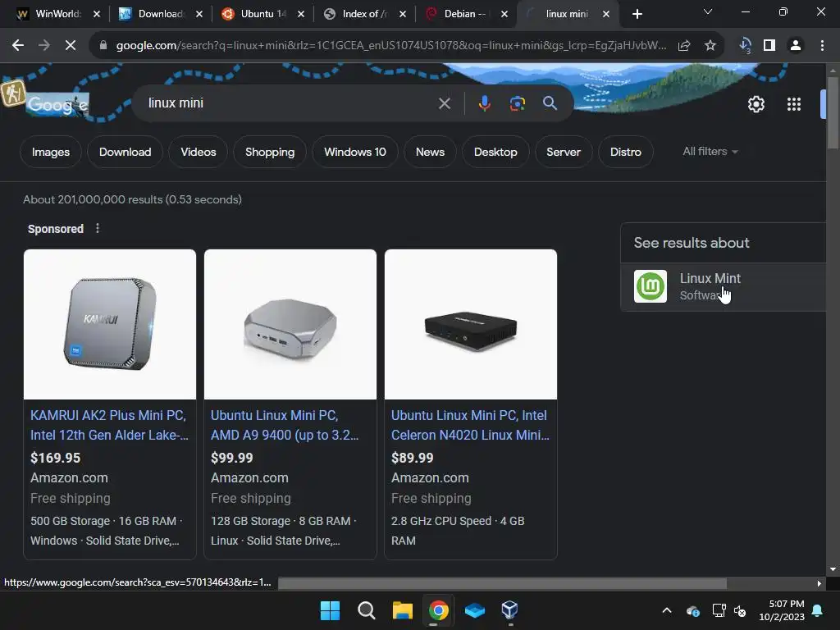
Task: Click the KAMRUI mini PC product image
Action: 110,324
